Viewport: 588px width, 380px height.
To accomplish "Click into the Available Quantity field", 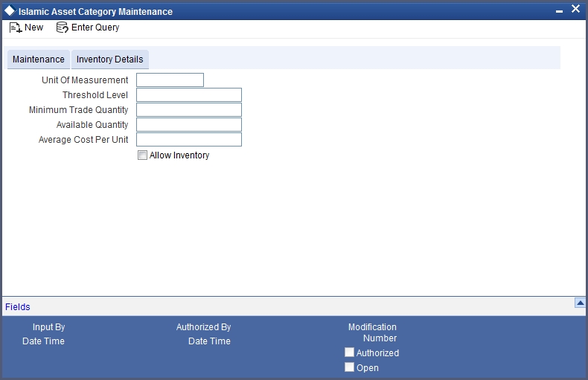I will point(189,124).
